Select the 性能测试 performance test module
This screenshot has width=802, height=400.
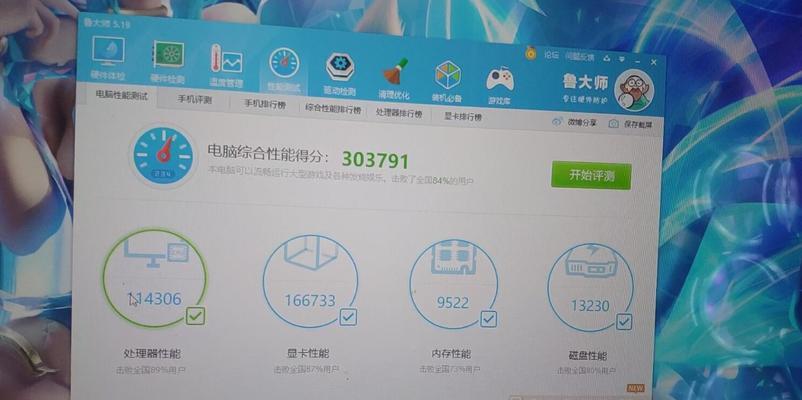(283, 70)
